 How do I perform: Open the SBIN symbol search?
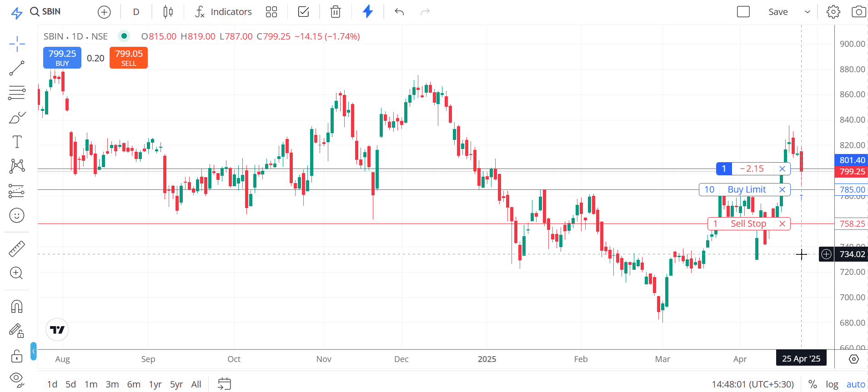45,12
